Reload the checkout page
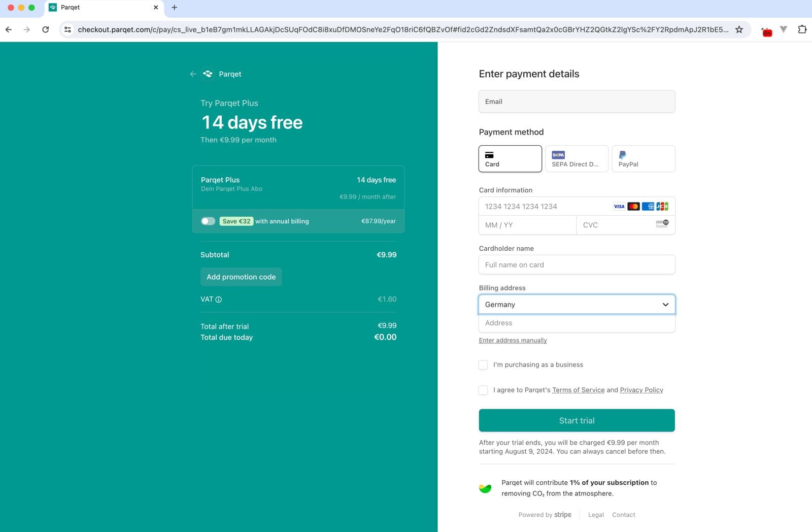Screen dimensions: 812x532 point(46,29)
